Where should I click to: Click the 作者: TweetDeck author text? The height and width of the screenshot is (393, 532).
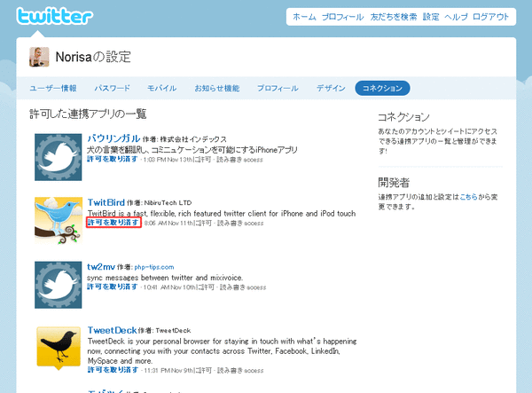[165, 331]
